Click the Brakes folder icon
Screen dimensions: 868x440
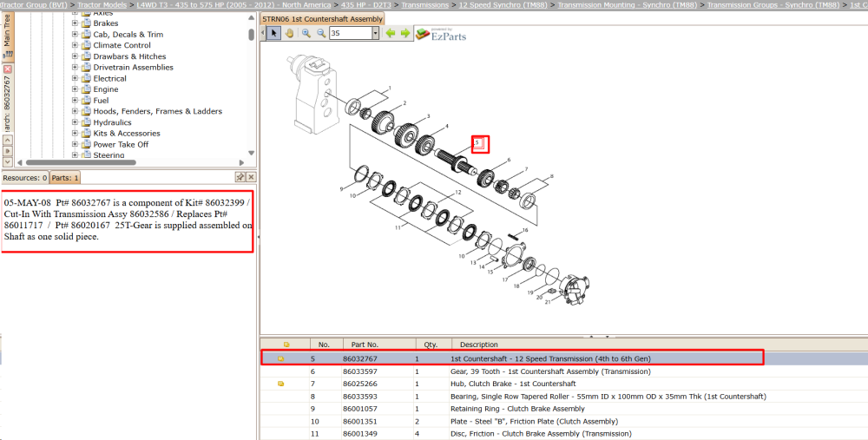pyautogui.click(x=86, y=23)
